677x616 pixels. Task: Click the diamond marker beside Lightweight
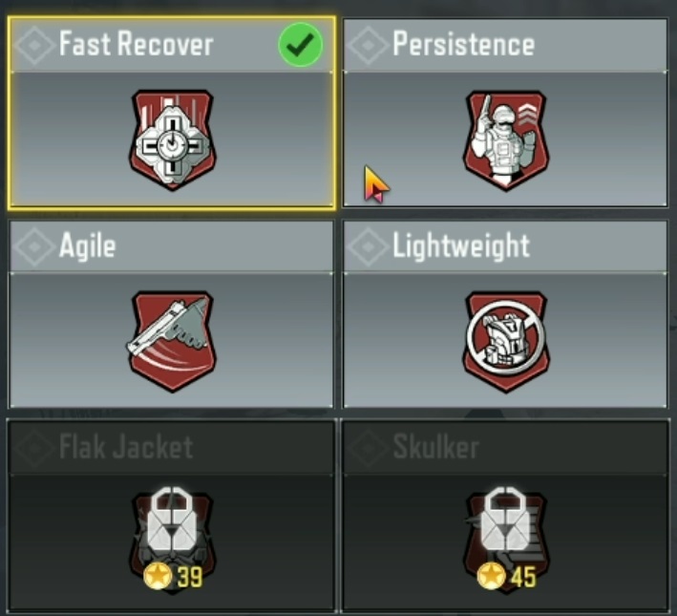coord(368,246)
